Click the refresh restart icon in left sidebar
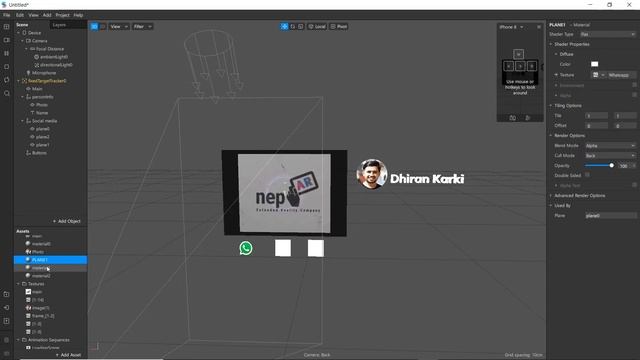Viewport: 640px width, 360px height. pyautogui.click(x=6, y=80)
